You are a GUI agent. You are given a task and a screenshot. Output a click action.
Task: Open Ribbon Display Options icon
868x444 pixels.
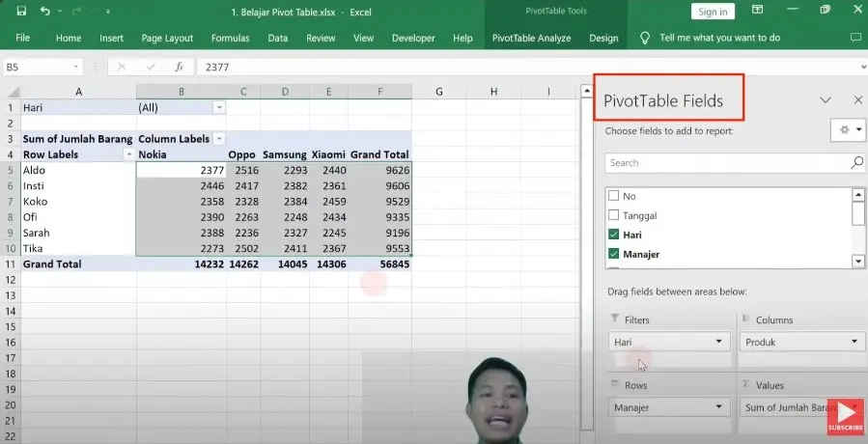pos(757,10)
